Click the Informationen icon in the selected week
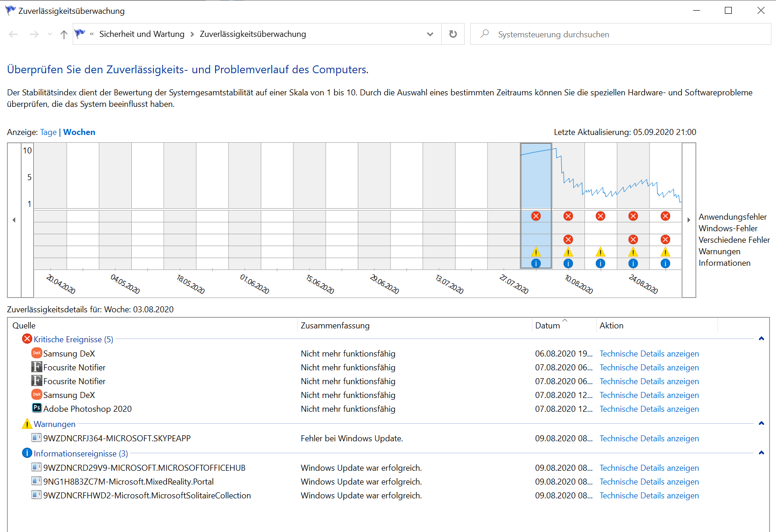 tap(536, 263)
